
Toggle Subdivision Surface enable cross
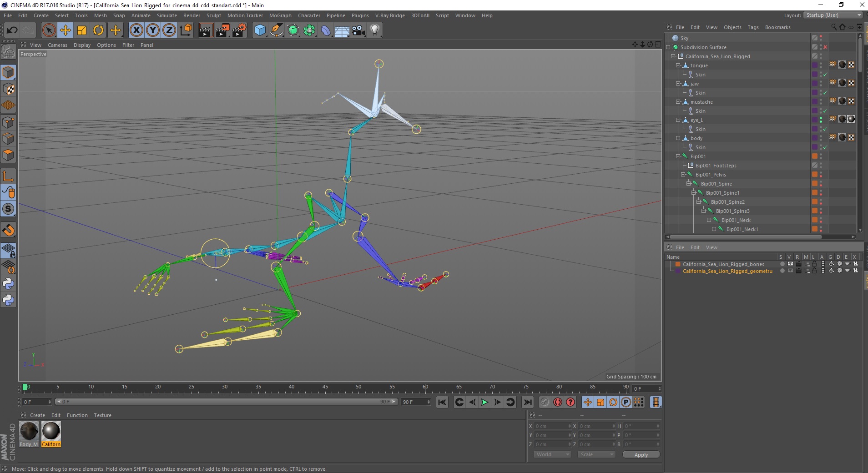point(825,47)
